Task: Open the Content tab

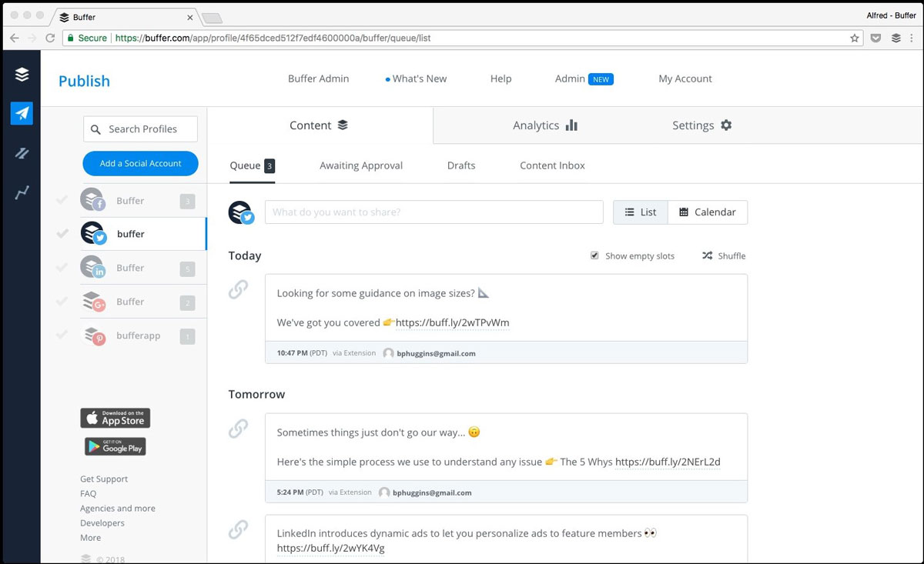Action: click(x=320, y=125)
